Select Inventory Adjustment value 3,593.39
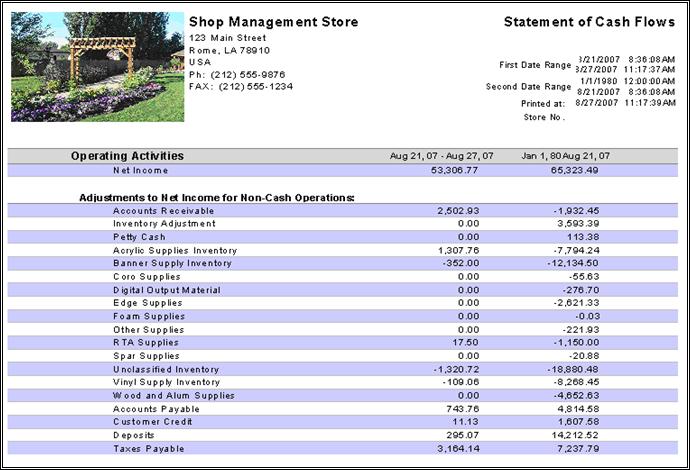The height and width of the screenshot is (470, 690). pyautogui.click(x=578, y=224)
